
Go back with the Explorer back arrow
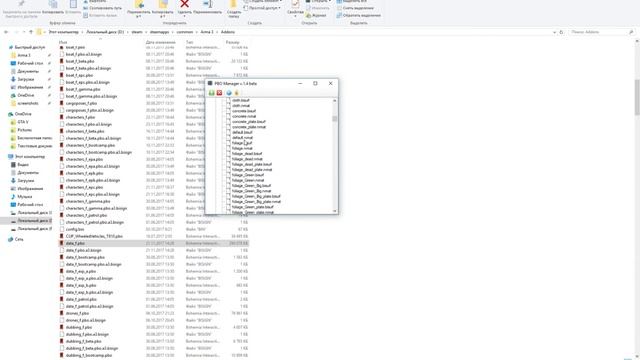pos(6,32)
